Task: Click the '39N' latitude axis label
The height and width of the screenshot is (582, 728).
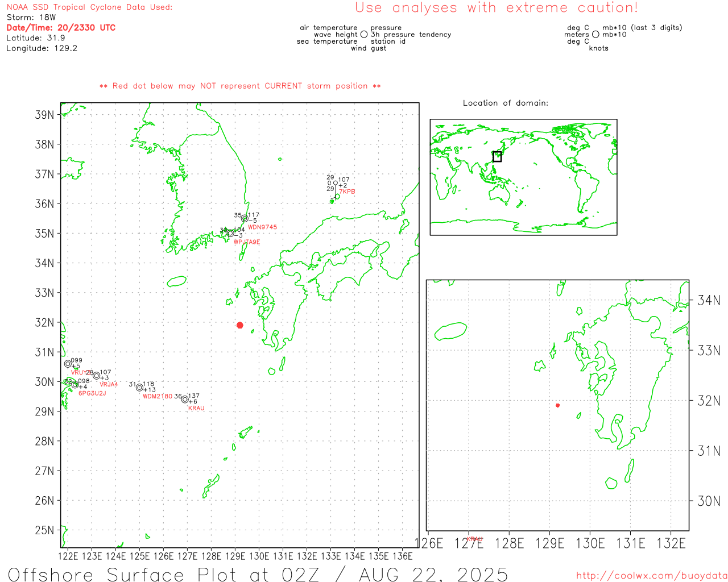Action: coord(44,115)
